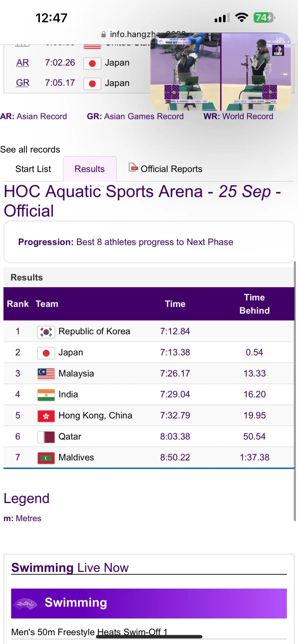Tap the Malaysia flag icon
298x644 pixels.
click(46, 374)
